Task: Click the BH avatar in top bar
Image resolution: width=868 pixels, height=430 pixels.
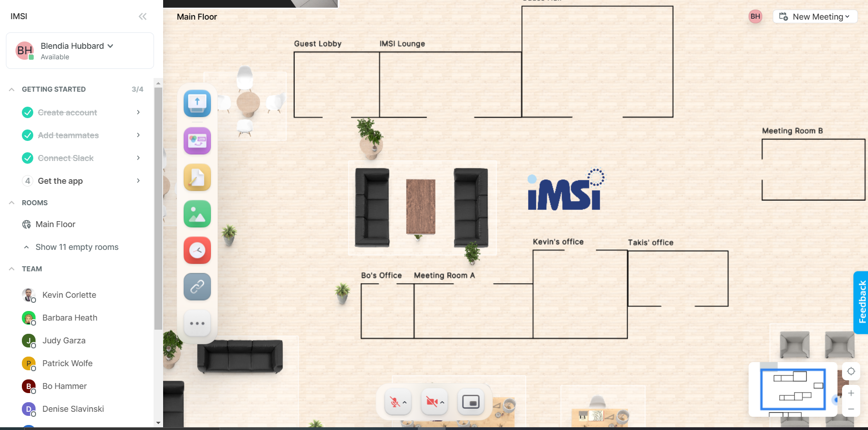Action: 755,16
